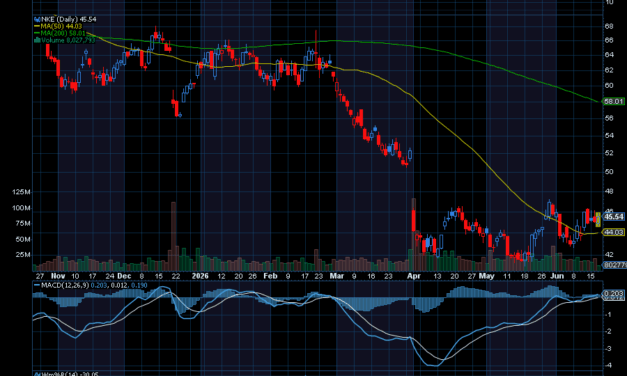Click the green 58.01 price tag on the axis

pos(613,102)
